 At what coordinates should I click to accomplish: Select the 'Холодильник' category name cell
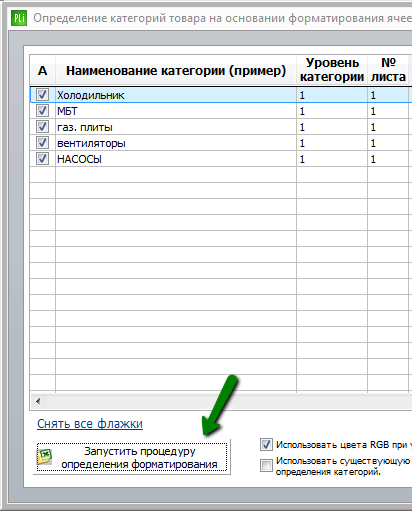coord(176,95)
